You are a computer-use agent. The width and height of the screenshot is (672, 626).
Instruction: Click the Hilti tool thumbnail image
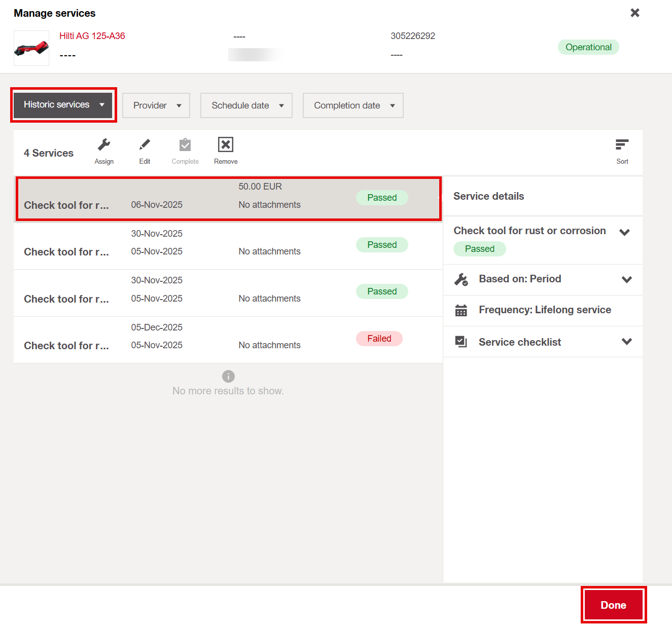tap(31, 48)
